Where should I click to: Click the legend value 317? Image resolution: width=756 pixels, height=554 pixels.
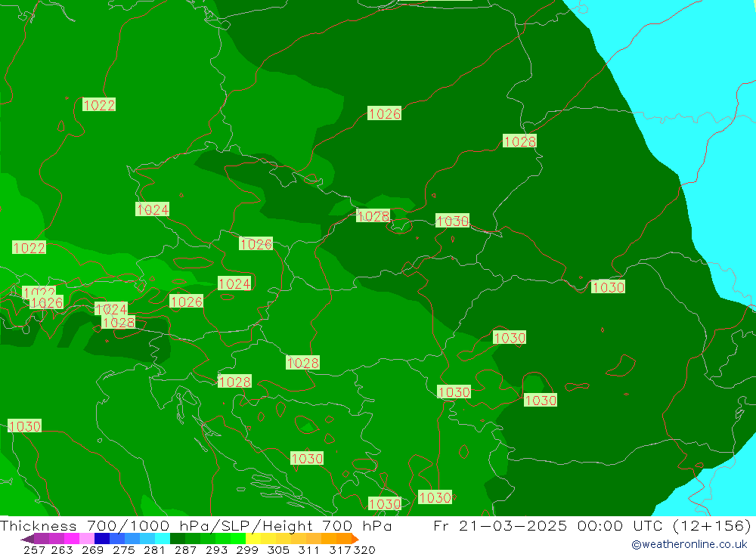339,549
